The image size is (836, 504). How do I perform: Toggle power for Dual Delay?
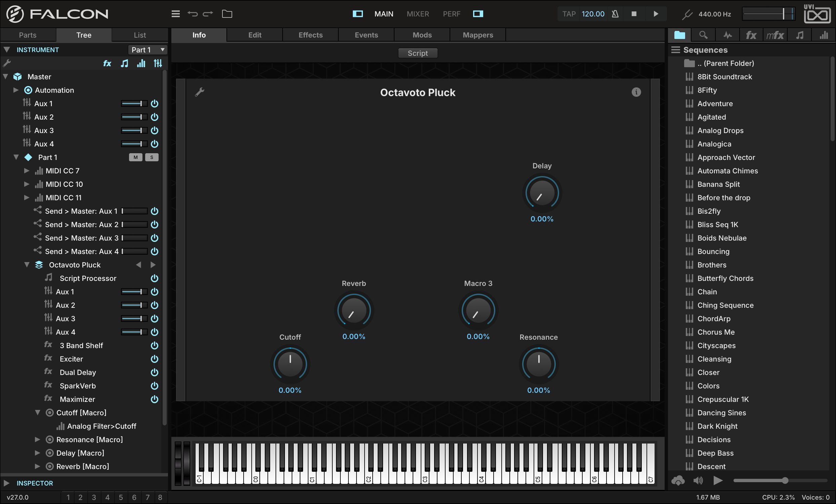(x=154, y=372)
